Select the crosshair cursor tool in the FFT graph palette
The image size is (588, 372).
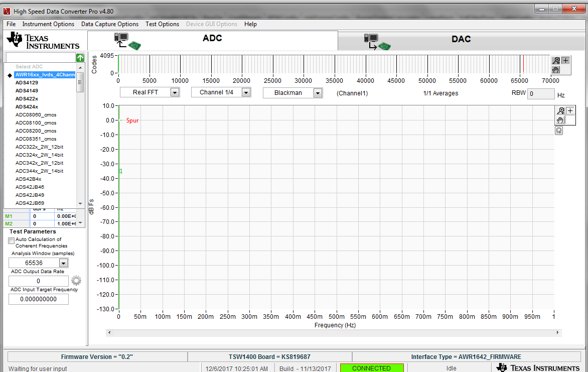pyautogui.click(x=570, y=111)
